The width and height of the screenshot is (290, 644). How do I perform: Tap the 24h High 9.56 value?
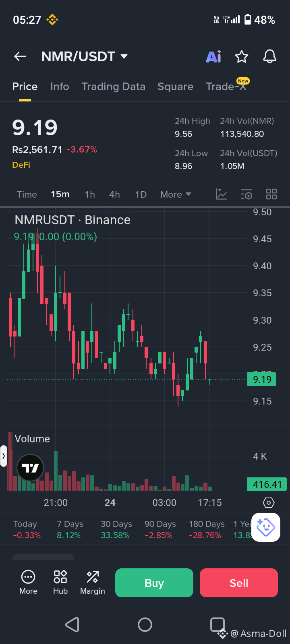pos(183,134)
